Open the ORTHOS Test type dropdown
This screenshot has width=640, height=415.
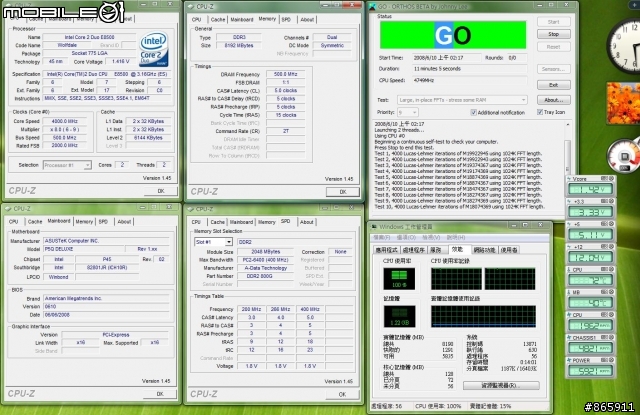point(462,100)
